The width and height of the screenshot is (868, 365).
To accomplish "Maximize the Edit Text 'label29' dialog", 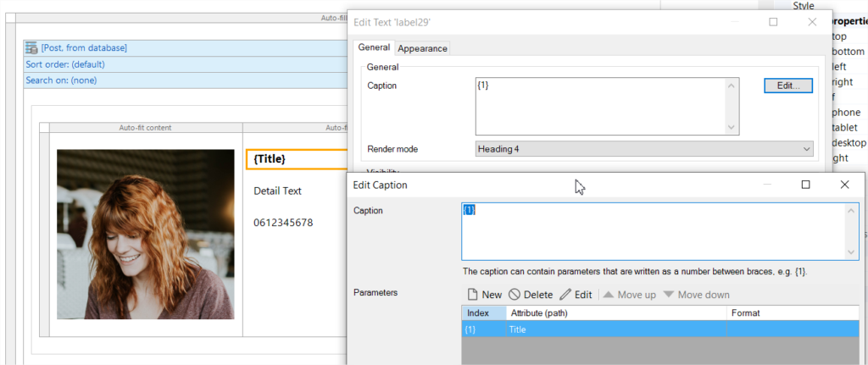I will (x=773, y=22).
